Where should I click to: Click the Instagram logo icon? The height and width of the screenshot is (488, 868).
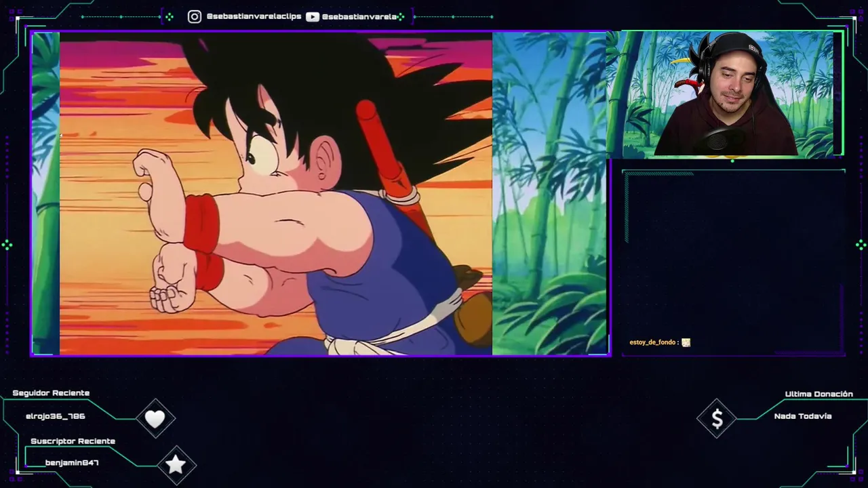(x=195, y=17)
